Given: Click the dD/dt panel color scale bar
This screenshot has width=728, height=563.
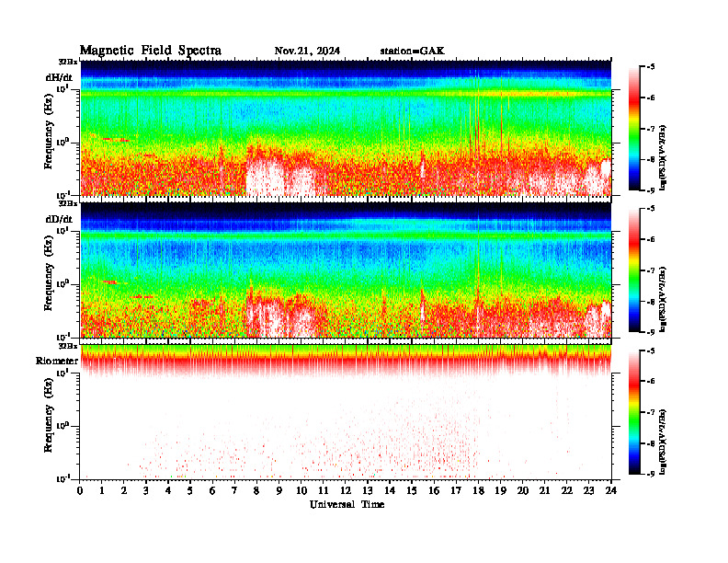Looking at the screenshot, I should click(x=634, y=270).
